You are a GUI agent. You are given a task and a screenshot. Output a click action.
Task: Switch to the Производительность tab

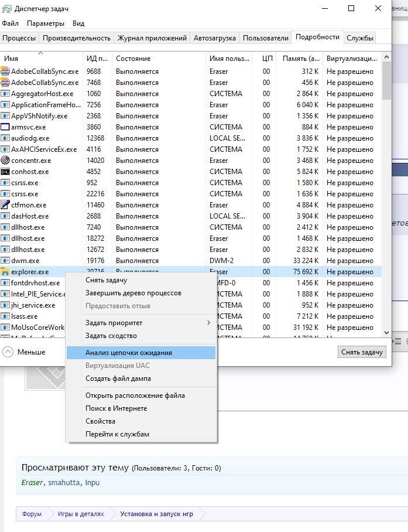pos(77,38)
